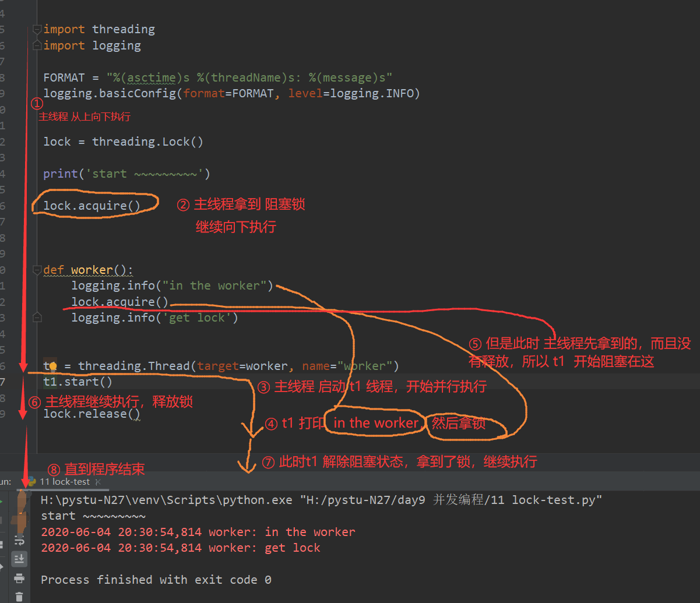
Task: Click fold marker beside import logging
Action: tap(37, 45)
